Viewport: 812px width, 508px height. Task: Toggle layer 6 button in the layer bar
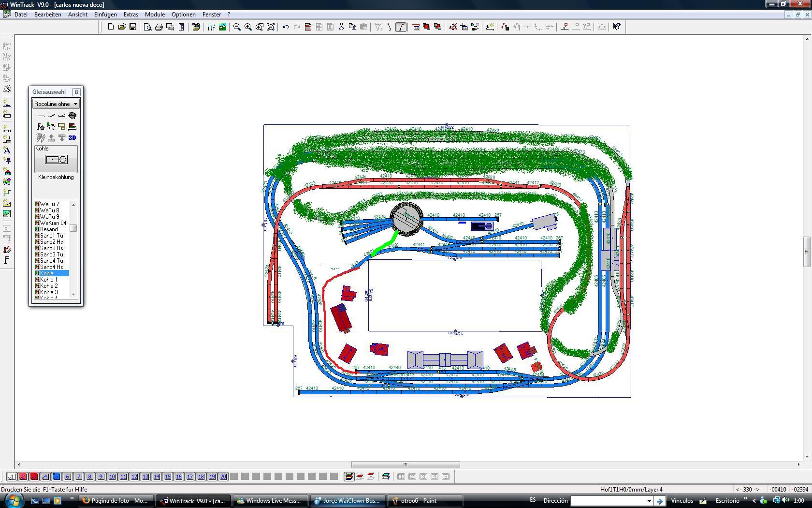click(x=68, y=477)
